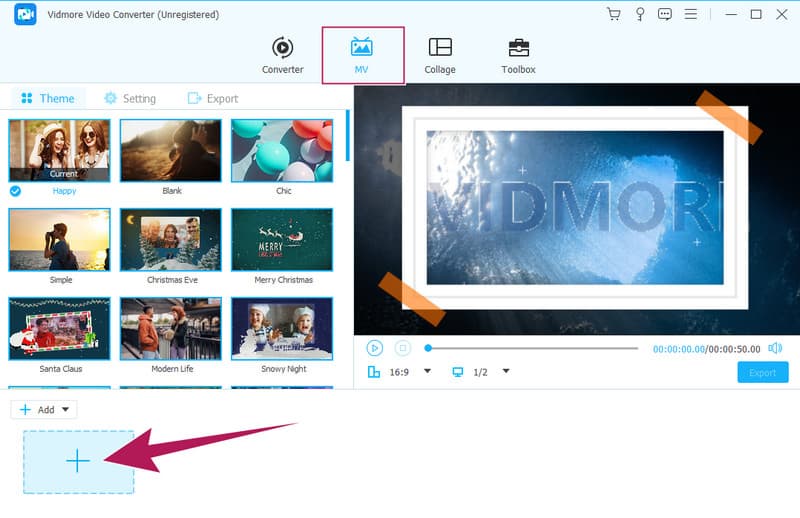
Task: Click the Happy theme checkmark
Action: (15, 191)
